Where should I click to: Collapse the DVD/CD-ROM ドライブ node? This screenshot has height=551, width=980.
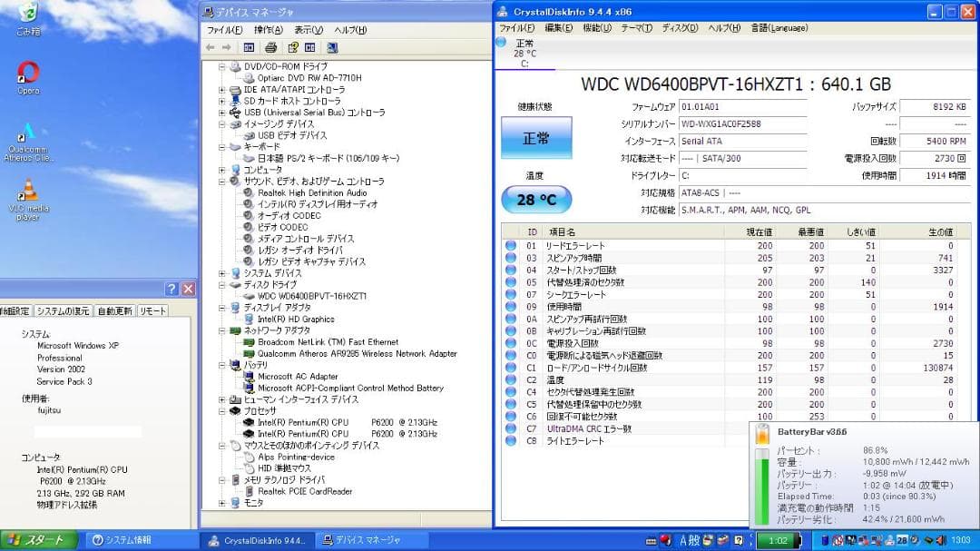pos(222,66)
